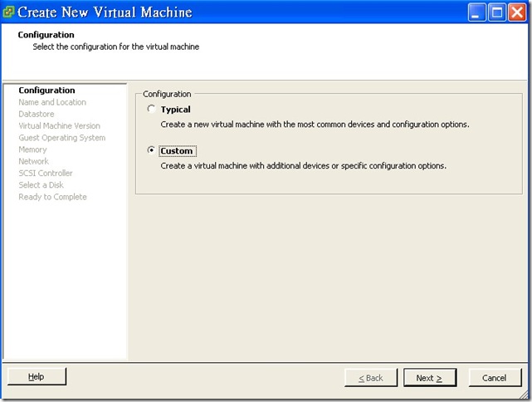Choose the Guest Operating System step
The image size is (532, 402).
tap(61, 138)
